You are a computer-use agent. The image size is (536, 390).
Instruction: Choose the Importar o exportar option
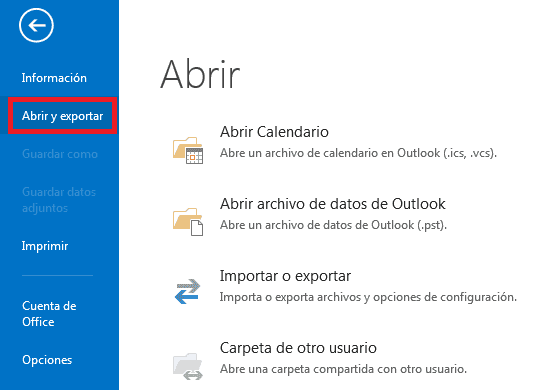tap(285, 276)
